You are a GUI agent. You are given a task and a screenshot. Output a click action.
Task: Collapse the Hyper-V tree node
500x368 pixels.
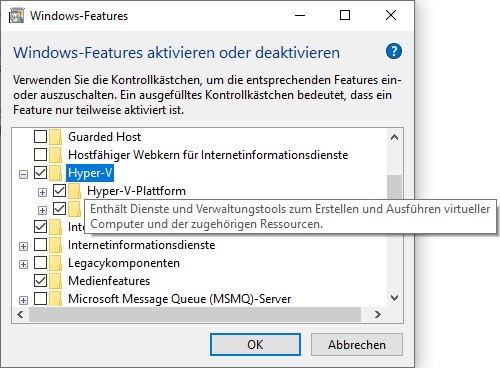pos(23,174)
